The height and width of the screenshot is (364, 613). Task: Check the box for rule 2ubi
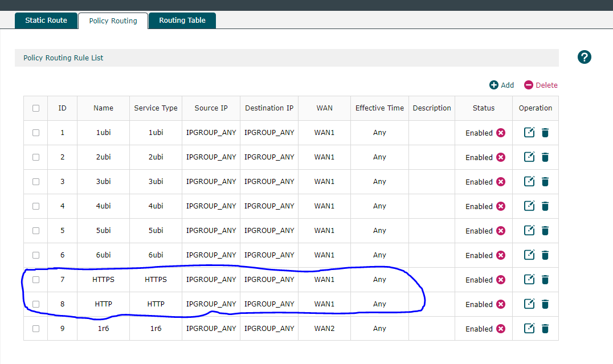(x=36, y=157)
